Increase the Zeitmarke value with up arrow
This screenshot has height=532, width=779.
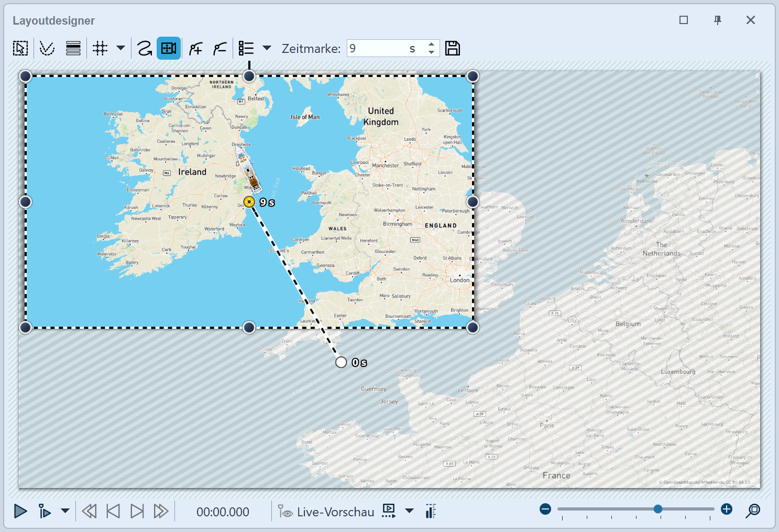point(431,45)
